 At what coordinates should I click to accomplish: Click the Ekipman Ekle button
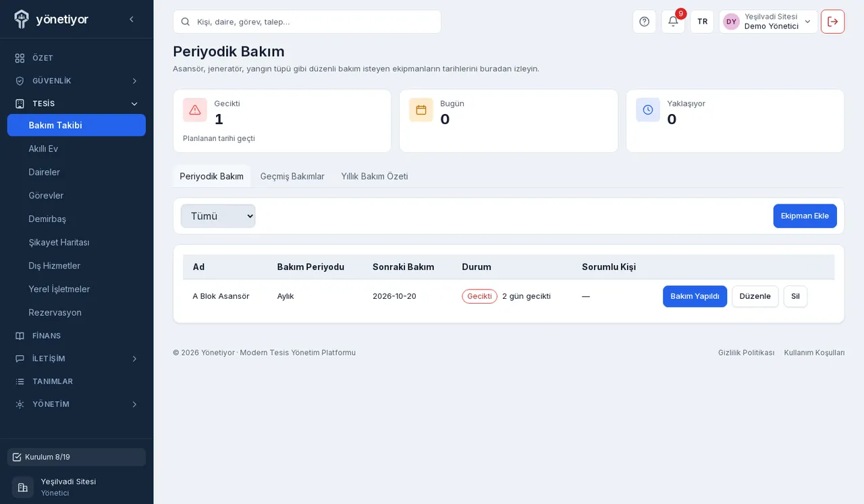805,216
